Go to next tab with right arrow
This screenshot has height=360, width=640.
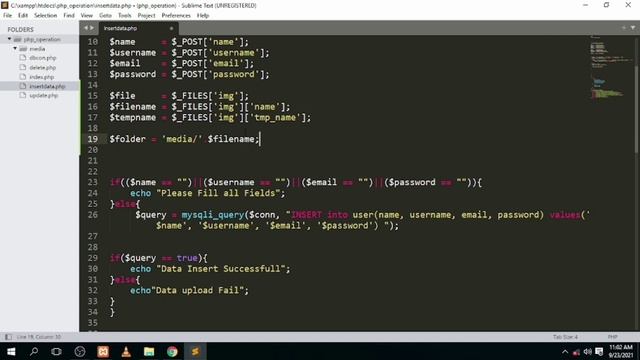click(92, 28)
